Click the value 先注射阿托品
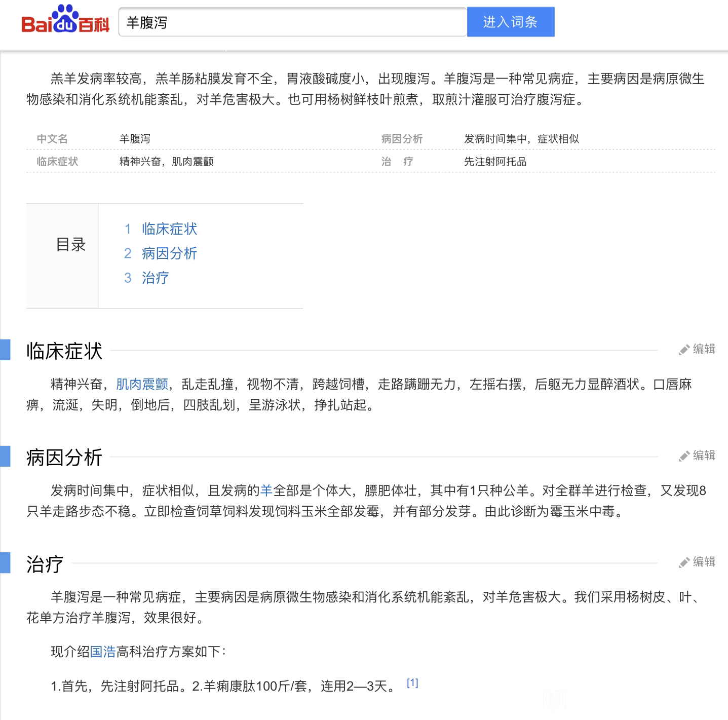The width and height of the screenshot is (728, 720). [x=495, y=162]
